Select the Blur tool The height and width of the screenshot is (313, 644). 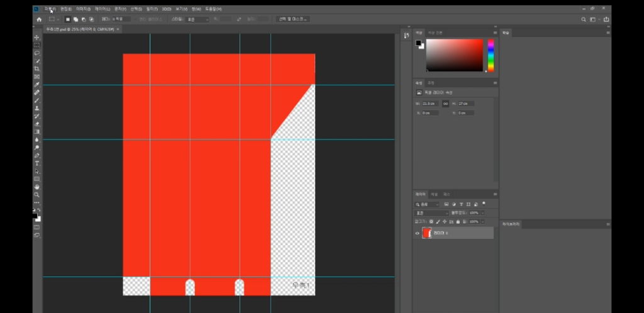(x=36, y=140)
